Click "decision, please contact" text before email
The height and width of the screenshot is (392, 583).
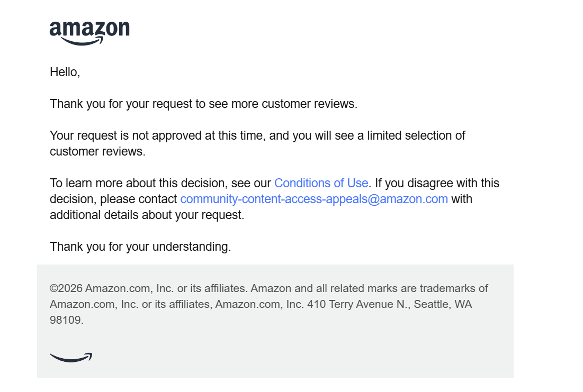113,199
